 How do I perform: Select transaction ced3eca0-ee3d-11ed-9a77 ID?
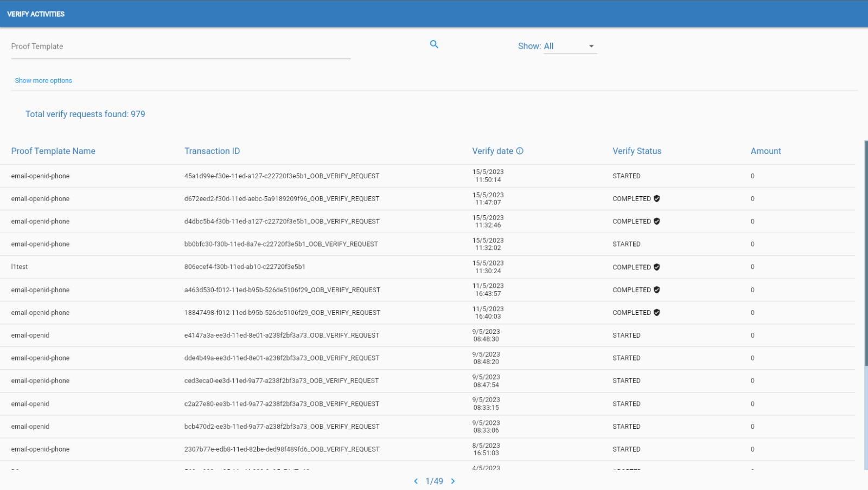point(282,381)
